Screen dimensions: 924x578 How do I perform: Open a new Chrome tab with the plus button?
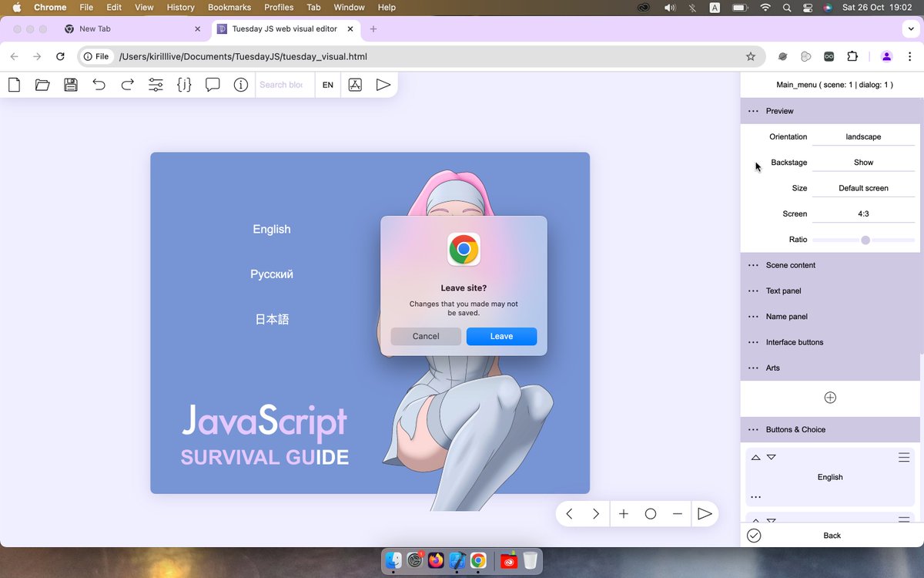point(373,29)
